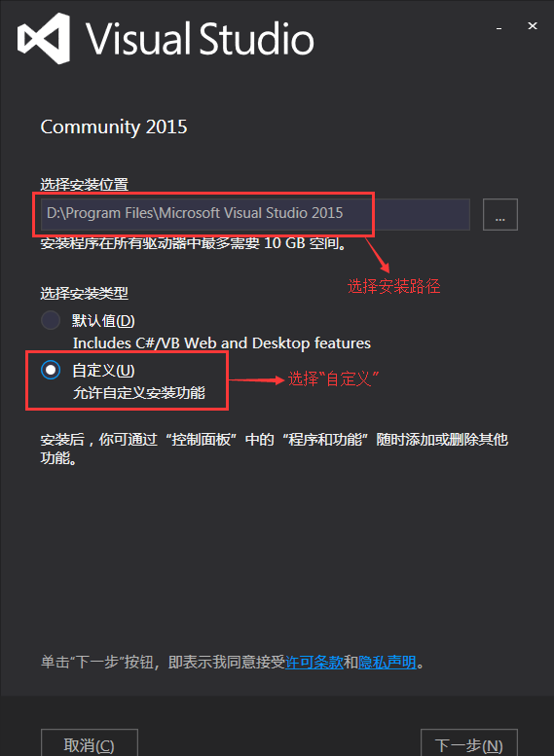Image resolution: width=554 pixels, height=756 pixels.
Task: Focus the D:\Program Files install path field
Action: click(x=255, y=214)
